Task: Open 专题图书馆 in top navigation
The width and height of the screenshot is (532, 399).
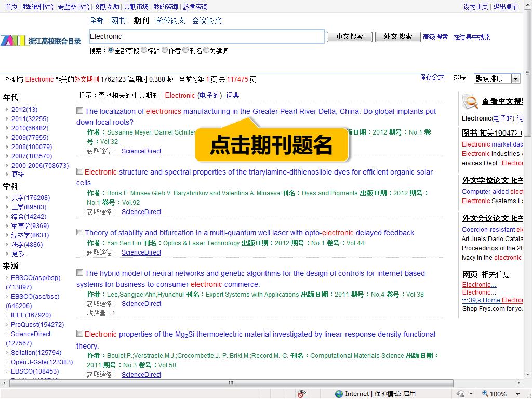Action: coord(74,7)
